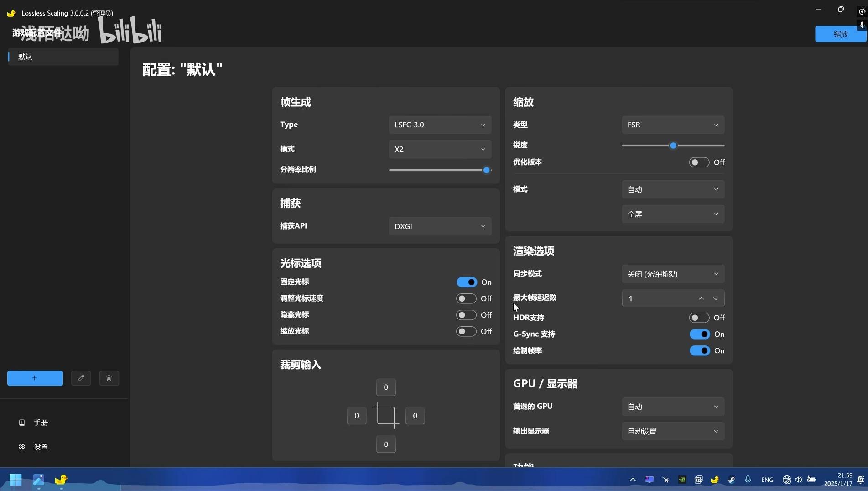Open the second taskbar app icon
868x491 pixels.
point(38,480)
